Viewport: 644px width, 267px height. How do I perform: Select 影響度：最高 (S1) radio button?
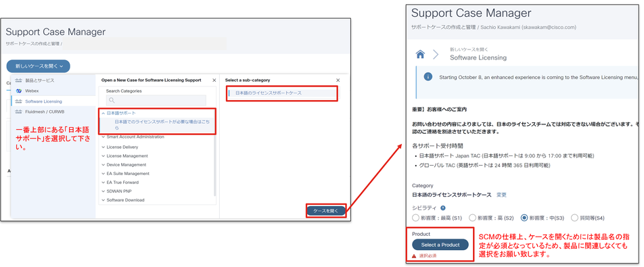coord(415,218)
